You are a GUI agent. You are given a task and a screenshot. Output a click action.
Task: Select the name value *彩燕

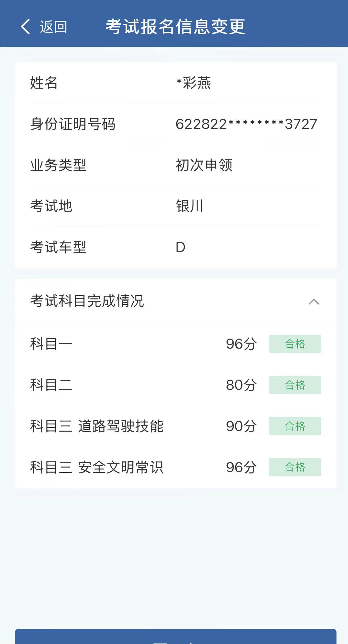click(x=194, y=83)
